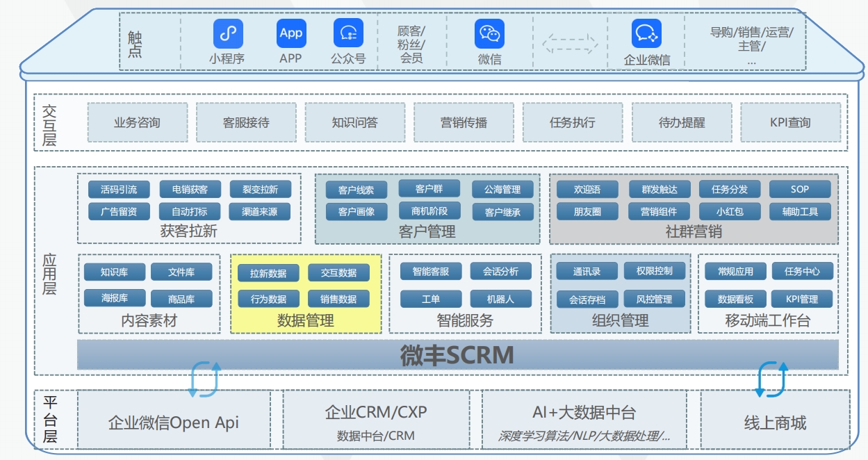Viewport: 868px width, 460px height.
Task: Click the 客服接待 box
Action: pyautogui.click(x=246, y=122)
